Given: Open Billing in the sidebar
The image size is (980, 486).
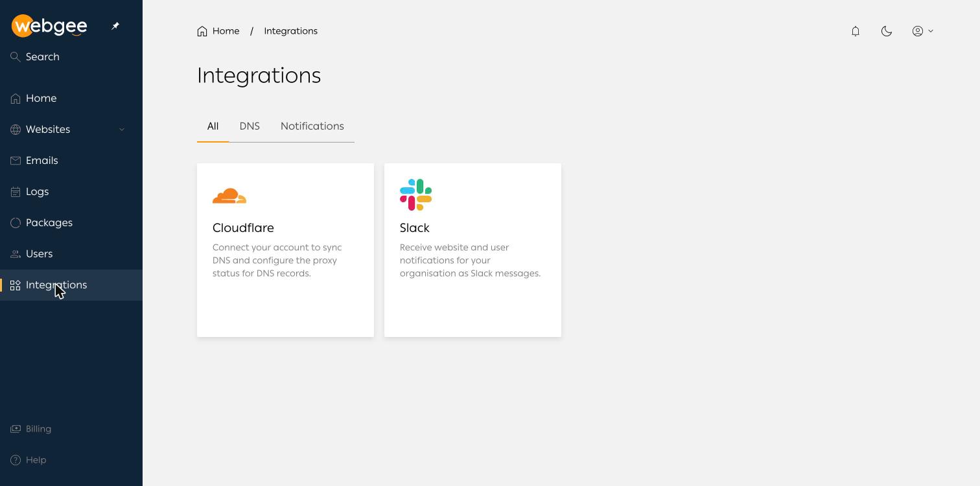Looking at the screenshot, I should [71, 429].
